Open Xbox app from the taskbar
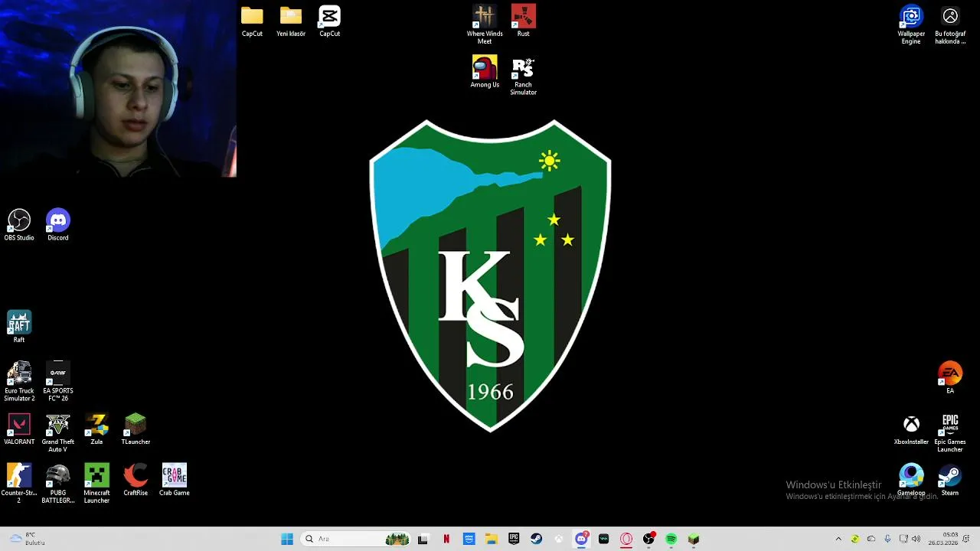The width and height of the screenshot is (980, 551). click(559, 540)
